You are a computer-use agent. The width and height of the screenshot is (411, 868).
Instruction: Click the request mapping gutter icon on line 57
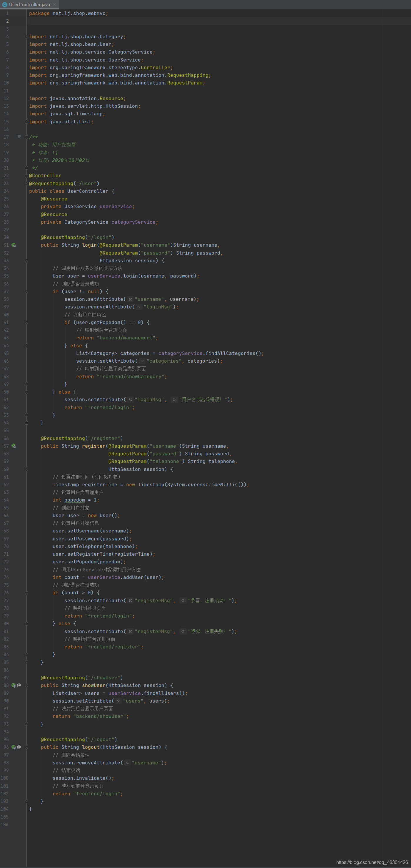click(x=14, y=446)
